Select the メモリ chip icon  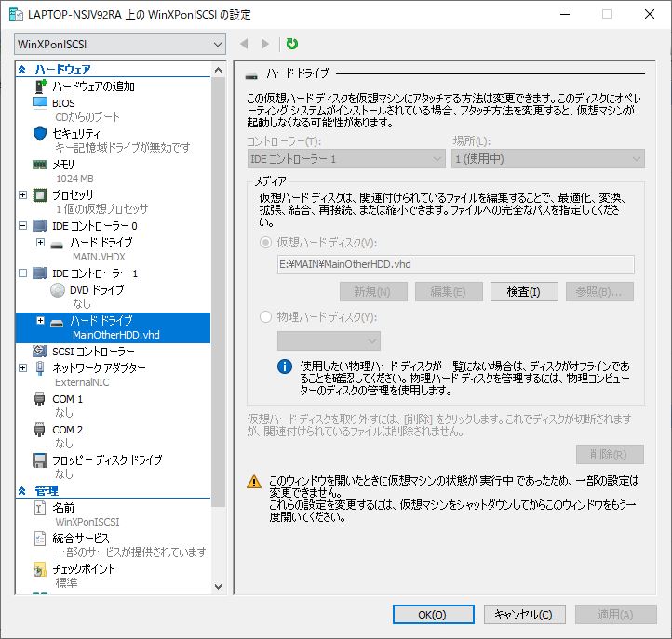pyautogui.click(x=39, y=165)
